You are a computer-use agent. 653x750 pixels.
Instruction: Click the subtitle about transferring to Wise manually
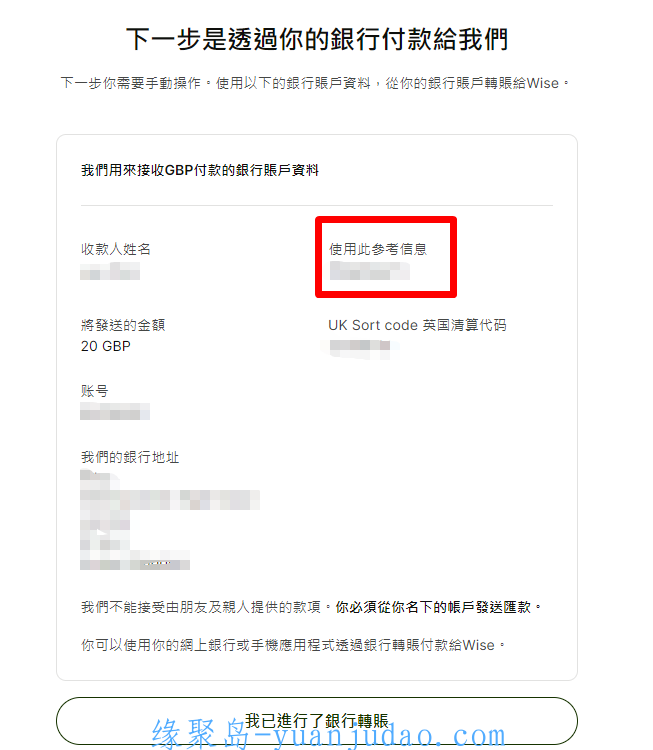coord(315,83)
